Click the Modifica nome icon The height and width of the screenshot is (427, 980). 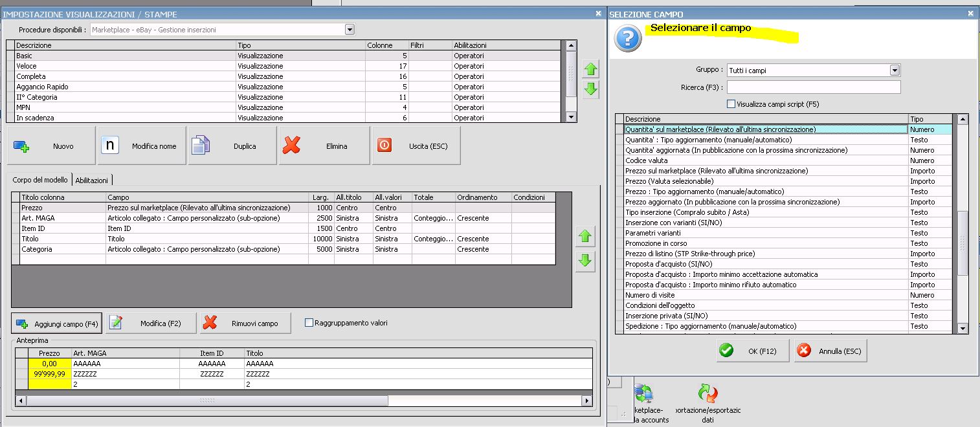click(111, 146)
